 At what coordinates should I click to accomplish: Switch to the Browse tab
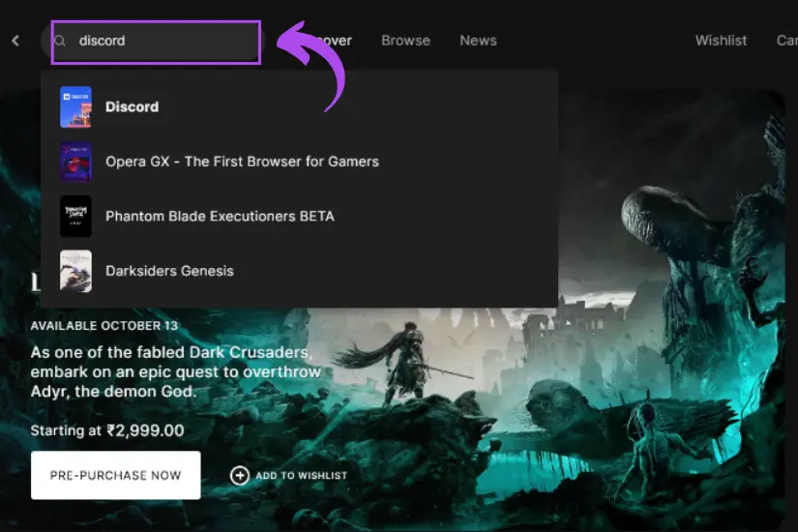click(405, 41)
